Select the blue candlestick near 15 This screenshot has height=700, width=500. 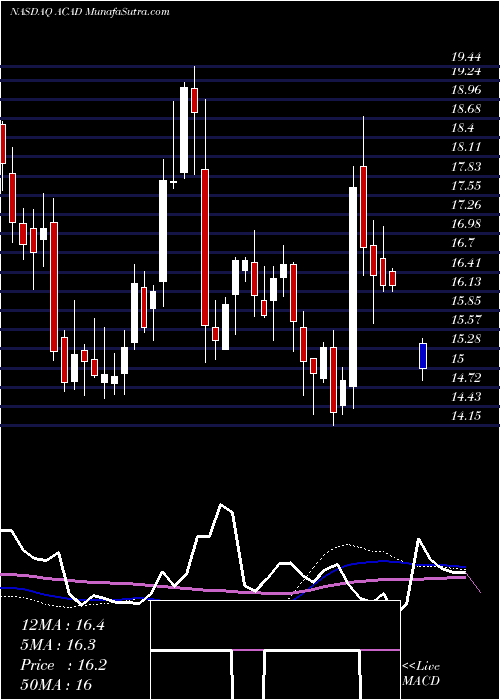point(423,356)
